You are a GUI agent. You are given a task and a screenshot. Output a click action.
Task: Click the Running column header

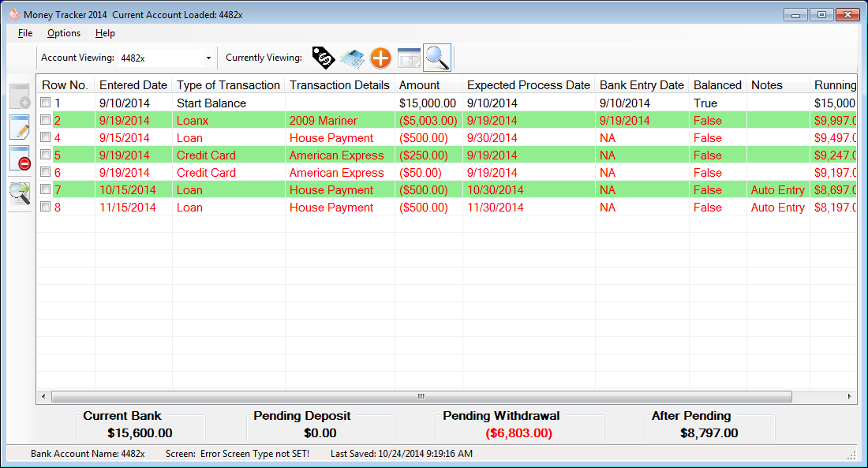(834, 84)
